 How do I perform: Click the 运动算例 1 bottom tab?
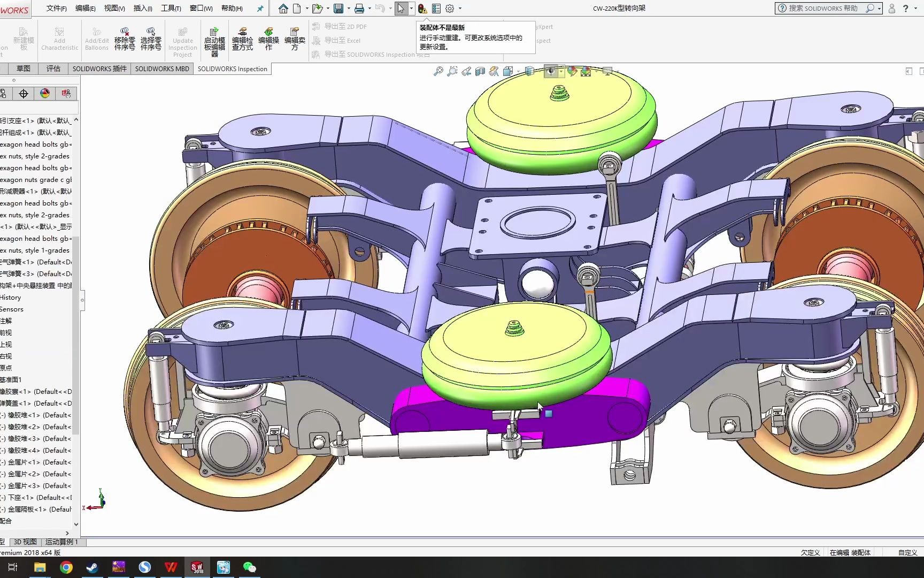(61, 542)
